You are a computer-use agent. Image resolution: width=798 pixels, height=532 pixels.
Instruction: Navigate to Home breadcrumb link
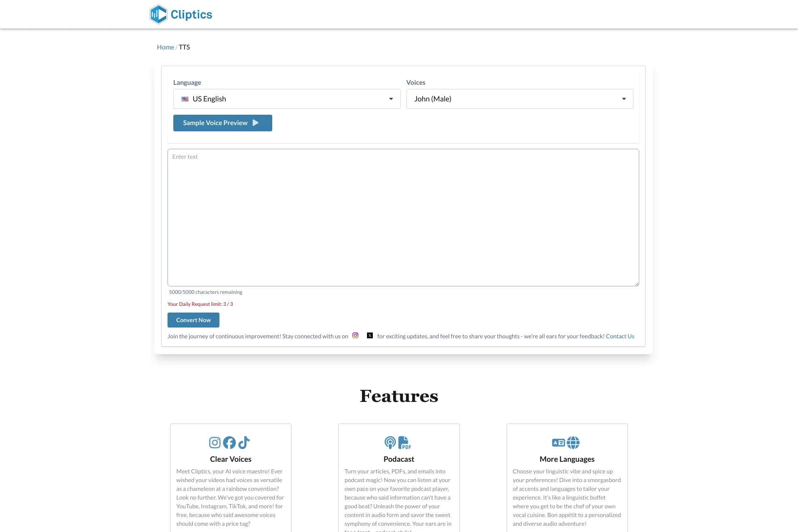[165, 47]
